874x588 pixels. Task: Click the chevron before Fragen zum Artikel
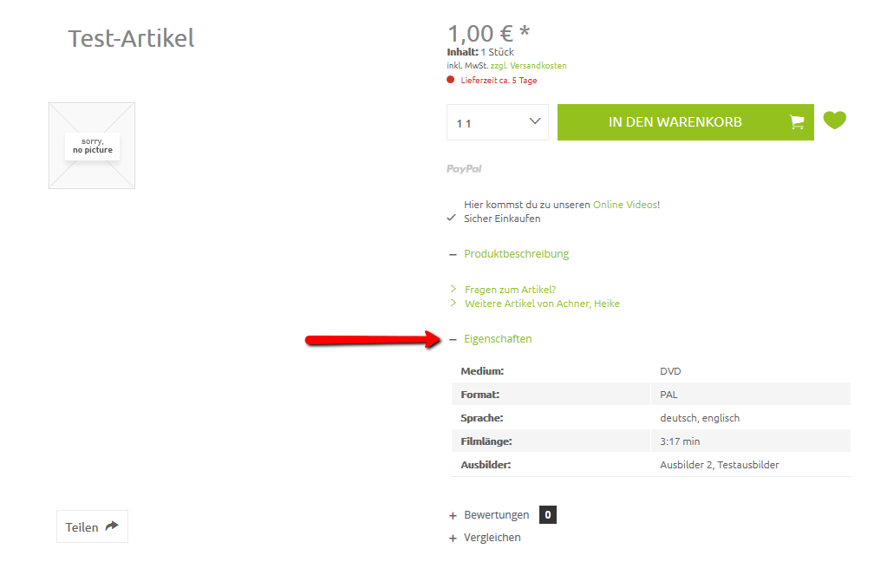pyautogui.click(x=453, y=289)
